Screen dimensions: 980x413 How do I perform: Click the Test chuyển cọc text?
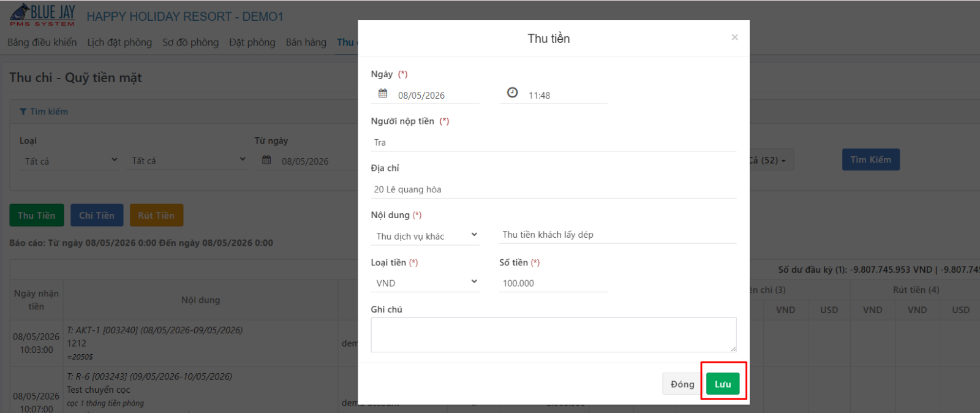99,390
